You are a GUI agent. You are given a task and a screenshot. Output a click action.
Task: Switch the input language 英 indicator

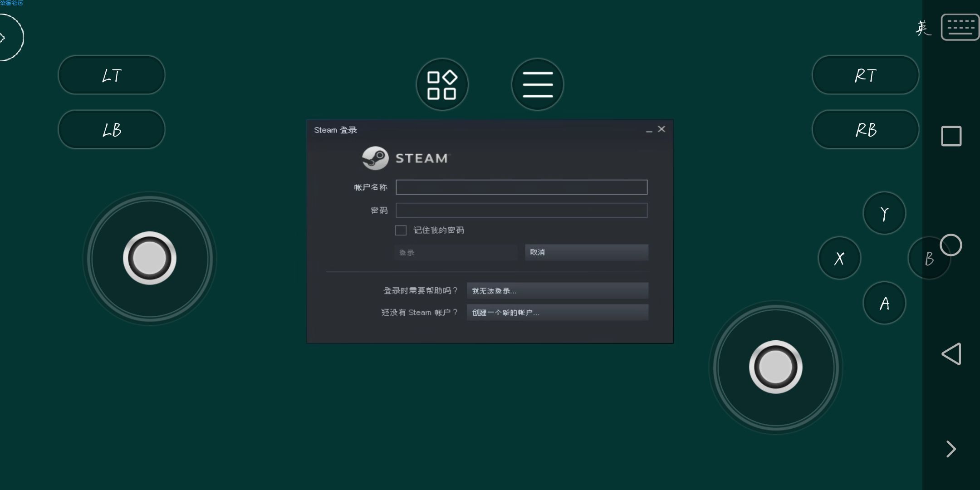[923, 28]
